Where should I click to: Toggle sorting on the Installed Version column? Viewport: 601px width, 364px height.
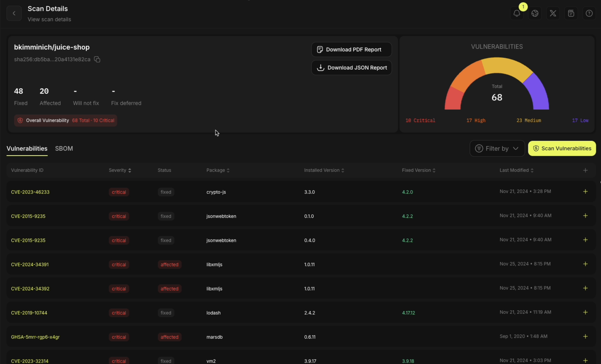[x=343, y=170]
